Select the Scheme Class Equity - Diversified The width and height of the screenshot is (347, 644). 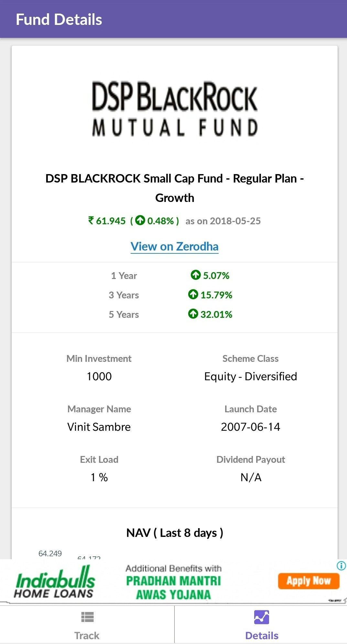tap(250, 376)
